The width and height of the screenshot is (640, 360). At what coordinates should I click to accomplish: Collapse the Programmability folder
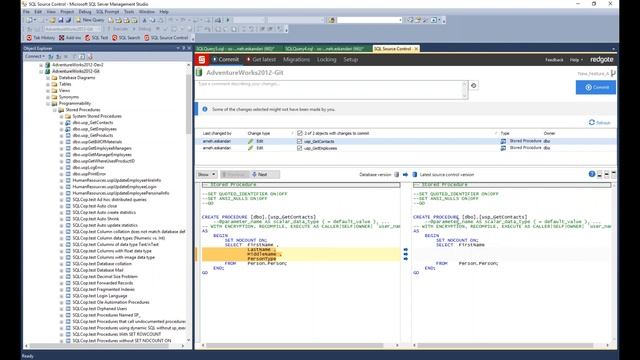tap(48, 104)
